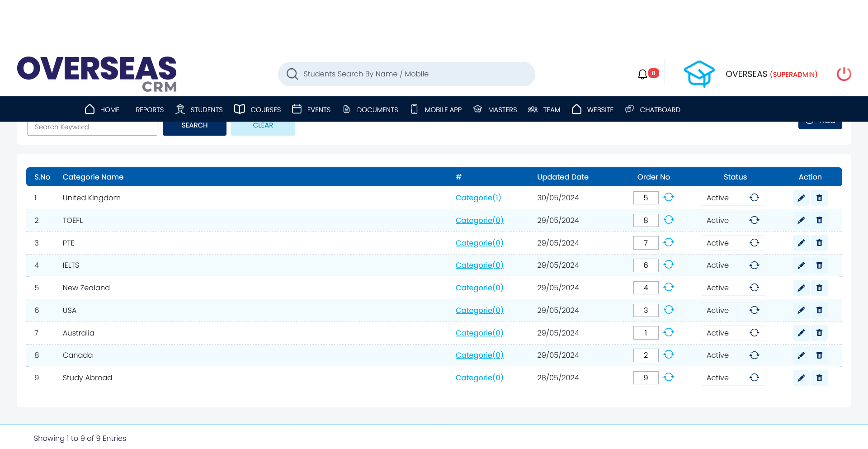Click the order refresh icon for PTE row
Viewport: 868px width, 449px height.
[669, 242]
